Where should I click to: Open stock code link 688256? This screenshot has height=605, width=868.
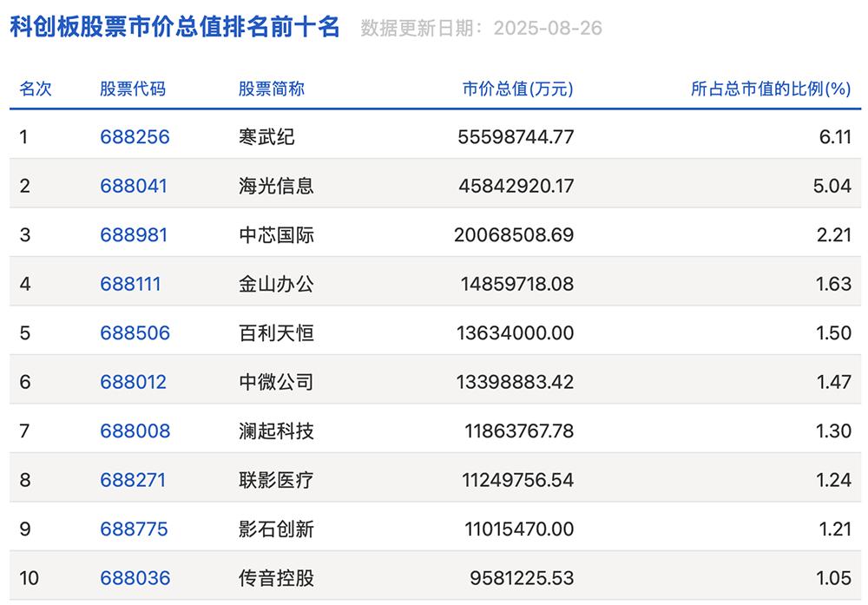pos(135,137)
